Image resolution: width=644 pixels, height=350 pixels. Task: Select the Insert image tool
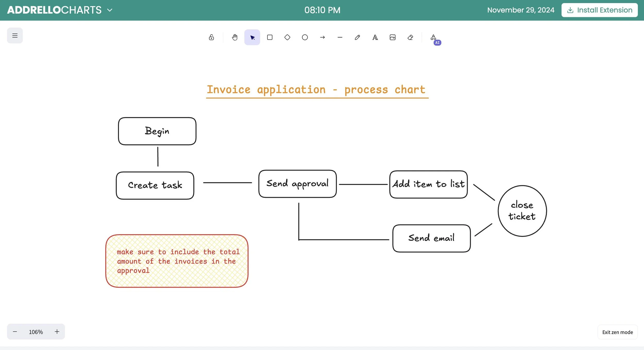393,37
